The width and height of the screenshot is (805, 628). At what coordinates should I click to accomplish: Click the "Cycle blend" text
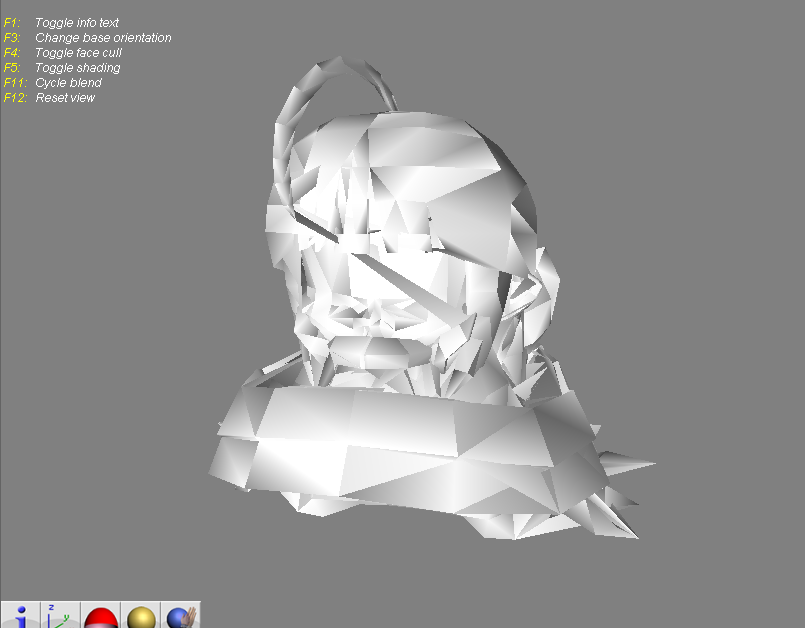[x=68, y=82]
